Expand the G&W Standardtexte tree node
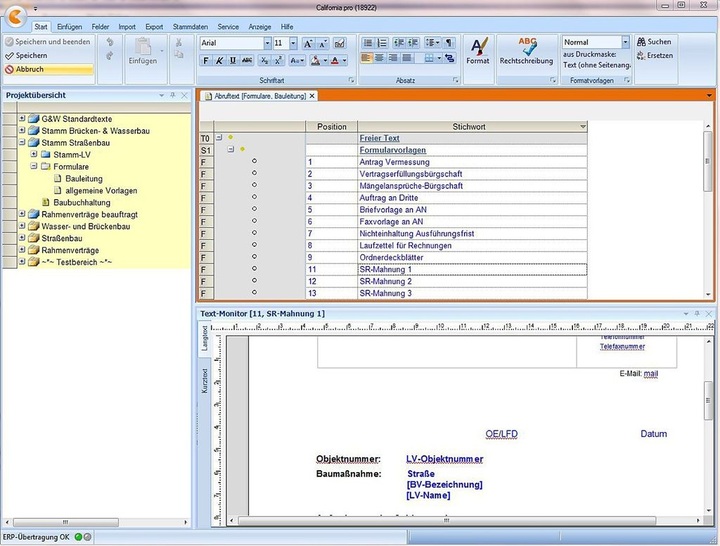Viewport: 720px width, 546px height. [21, 118]
